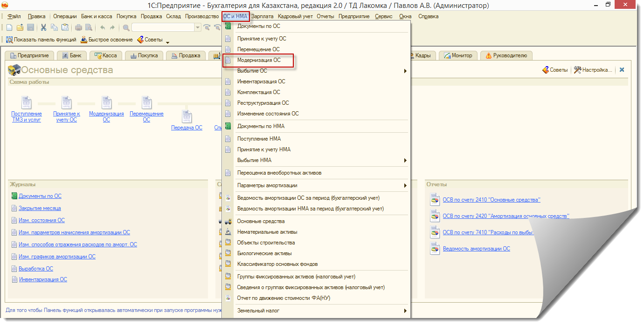
Task: Click the Советы lifebuoy icon near Настройка
Action: click(546, 70)
